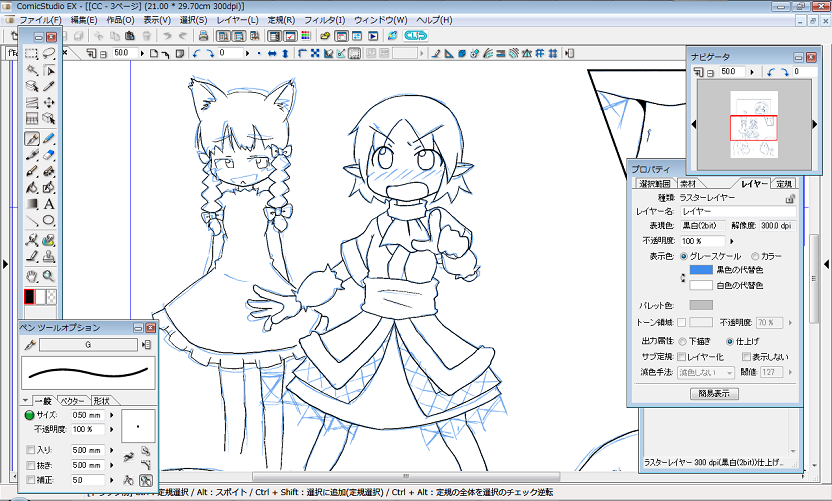Viewport: 832px width, 501px height.
Task: Select the magic wand tool
Action: pos(32,70)
